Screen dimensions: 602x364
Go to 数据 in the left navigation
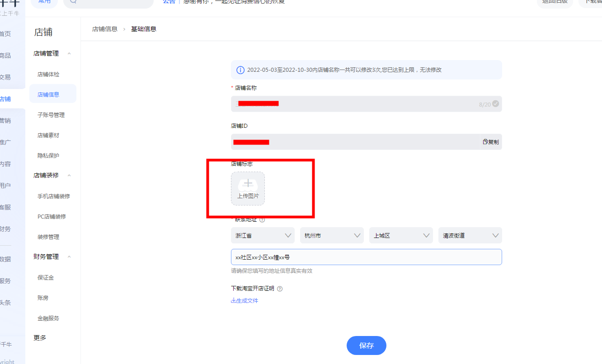[5, 259]
